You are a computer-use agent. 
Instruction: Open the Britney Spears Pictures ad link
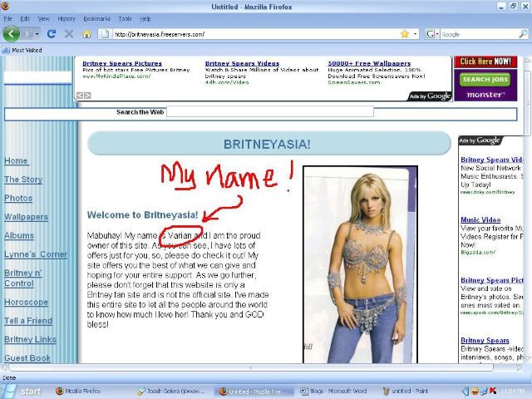coord(122,63)
